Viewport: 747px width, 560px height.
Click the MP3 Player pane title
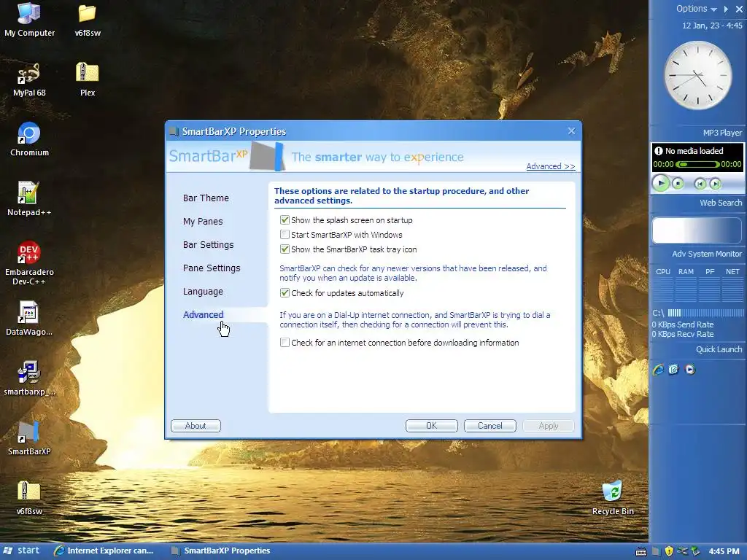pyautogui.click(x=722, y=133)
